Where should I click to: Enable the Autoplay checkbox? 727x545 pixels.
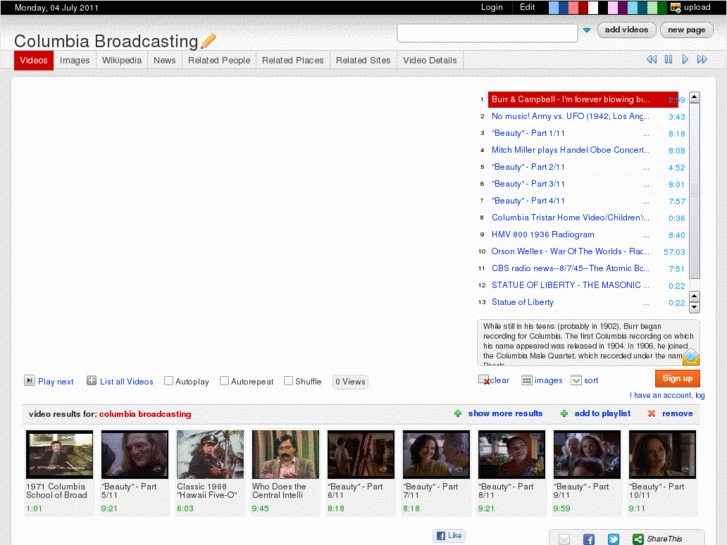click(169, 381)
